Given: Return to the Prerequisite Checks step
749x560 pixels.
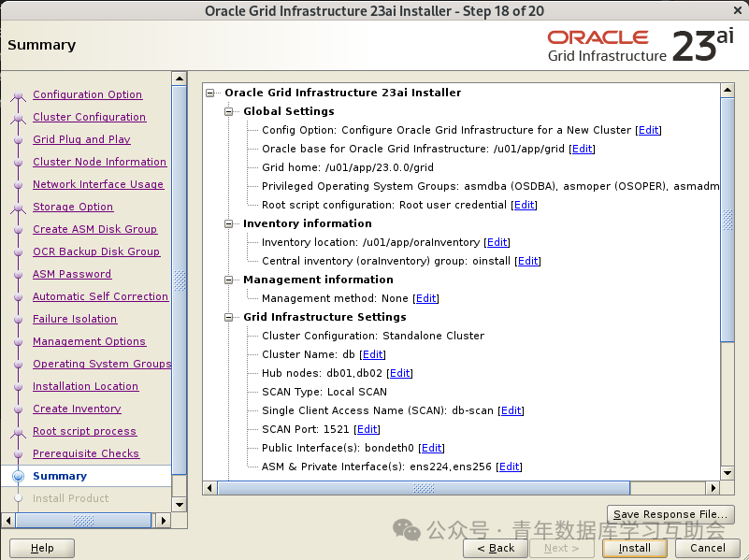Looking at the screenshot, I should [x=86, y=453].
